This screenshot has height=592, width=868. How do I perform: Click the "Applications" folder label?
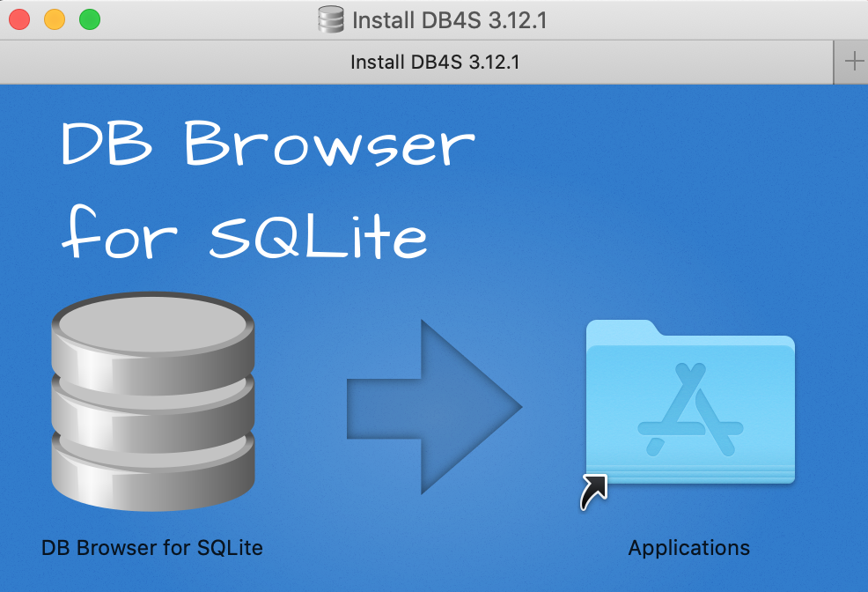pos(688,548)
